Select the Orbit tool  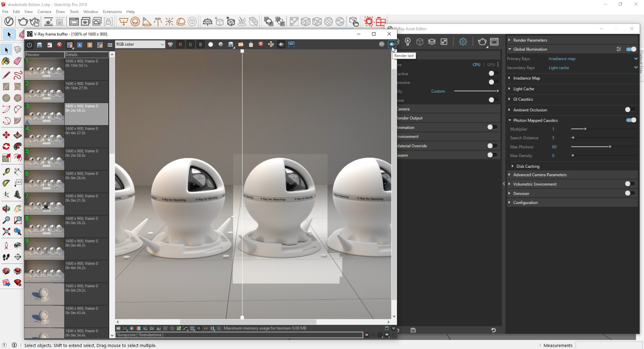tap(6, 209)
